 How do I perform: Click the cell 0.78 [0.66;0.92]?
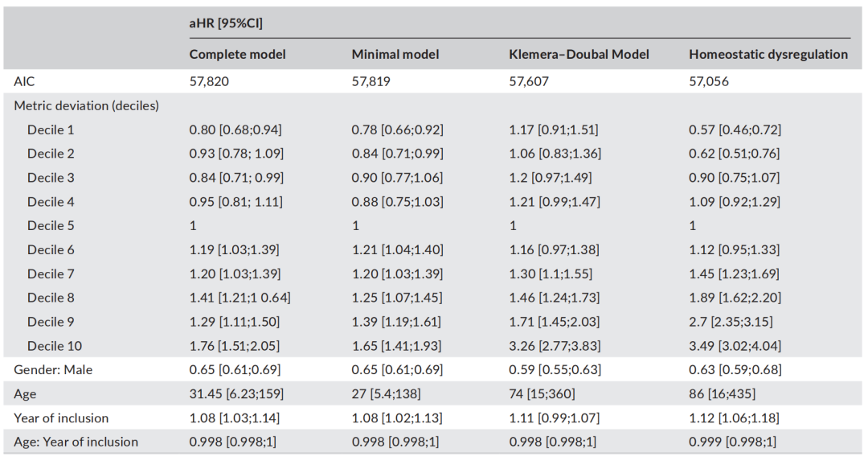(397, 130)
